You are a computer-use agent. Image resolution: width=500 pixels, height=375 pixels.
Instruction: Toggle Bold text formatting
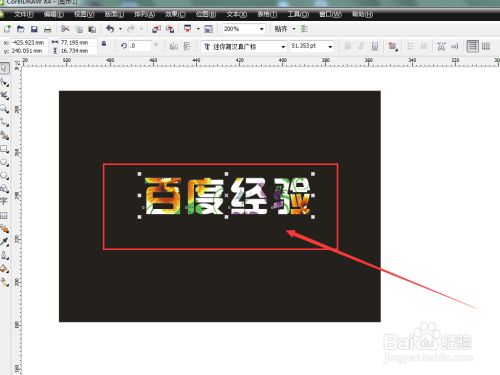click(x=348, y=46)
